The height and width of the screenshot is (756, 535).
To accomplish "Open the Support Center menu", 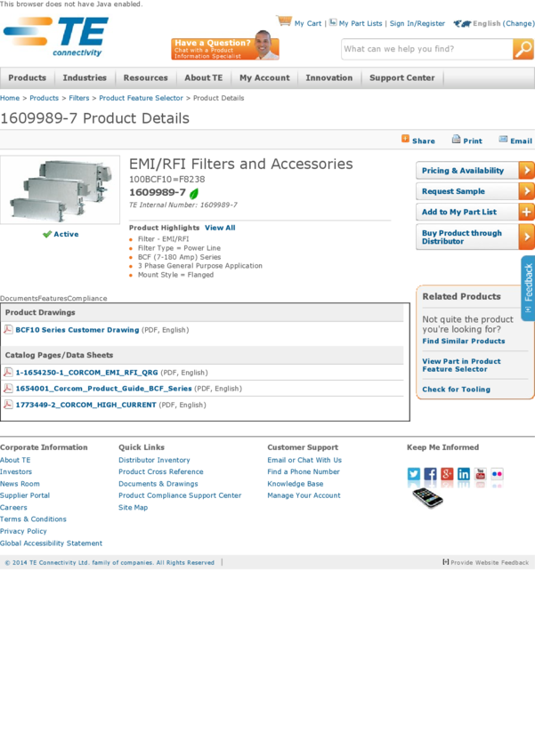I will click(401, 78).
